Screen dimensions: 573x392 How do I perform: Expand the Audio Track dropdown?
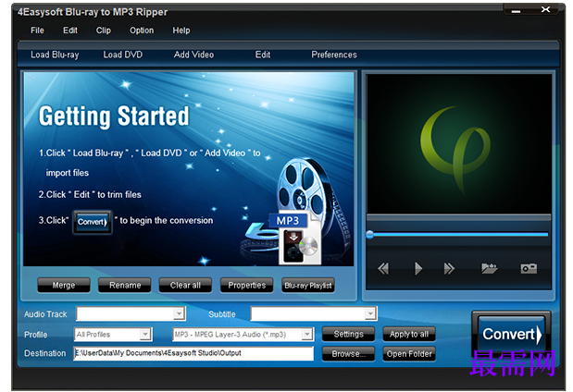179,313
